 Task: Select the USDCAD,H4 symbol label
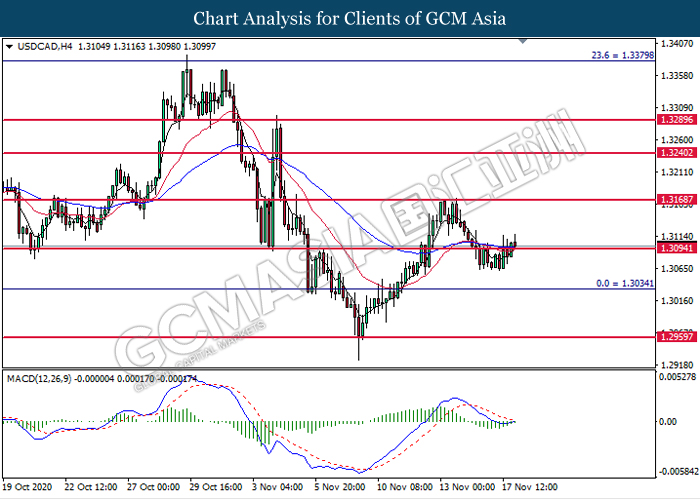coord(45,46)
